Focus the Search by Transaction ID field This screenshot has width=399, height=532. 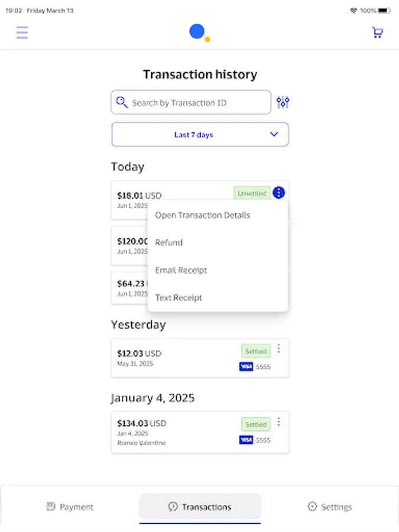pyautogui.click(x=191, y=102)
